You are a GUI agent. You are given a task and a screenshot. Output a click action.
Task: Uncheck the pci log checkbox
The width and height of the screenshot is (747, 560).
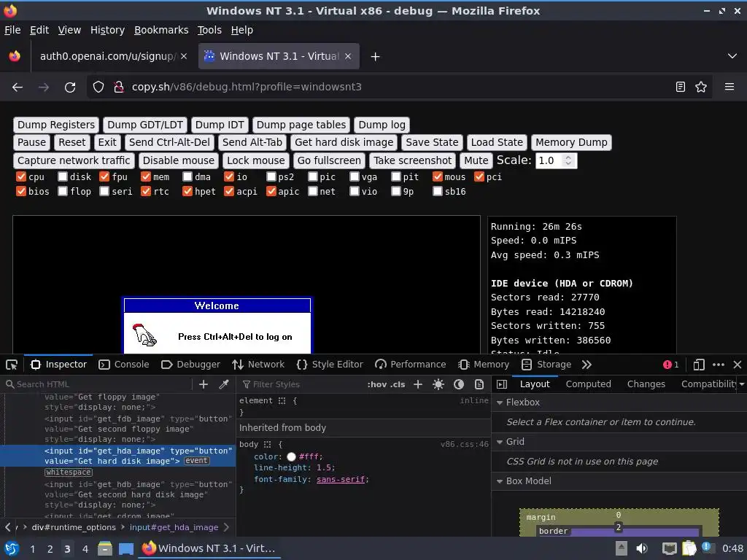[479, 176]
